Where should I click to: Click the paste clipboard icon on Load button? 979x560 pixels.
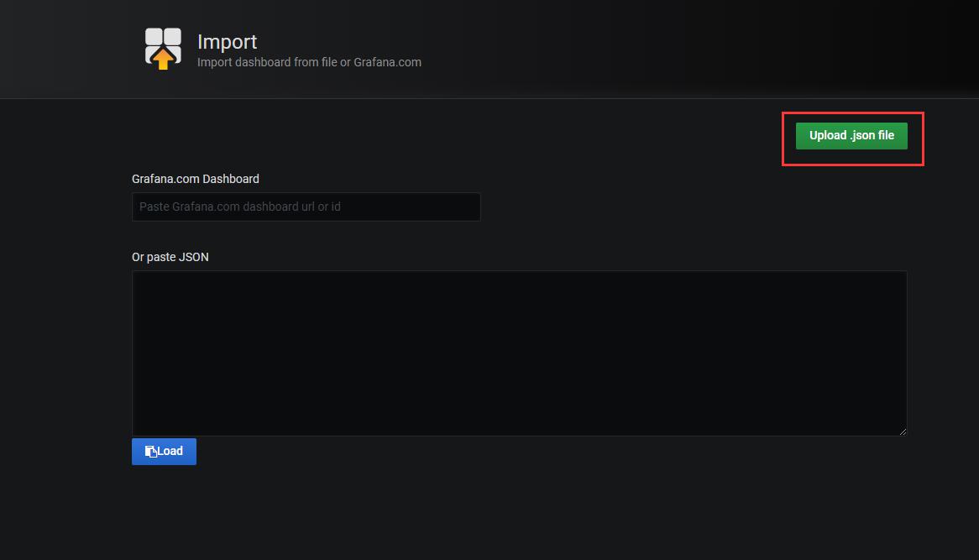(151, 452)
